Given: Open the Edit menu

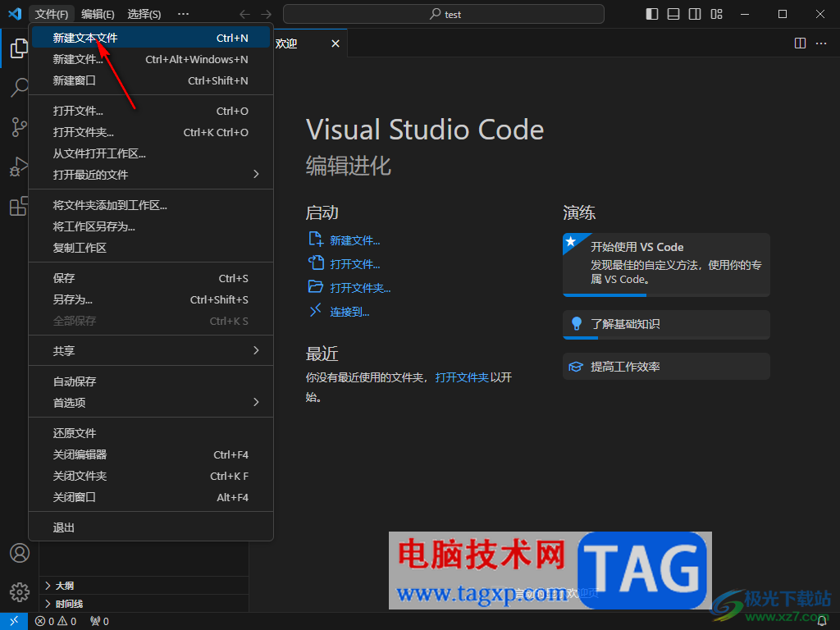Looking at the screenshot, I should 98,14.
